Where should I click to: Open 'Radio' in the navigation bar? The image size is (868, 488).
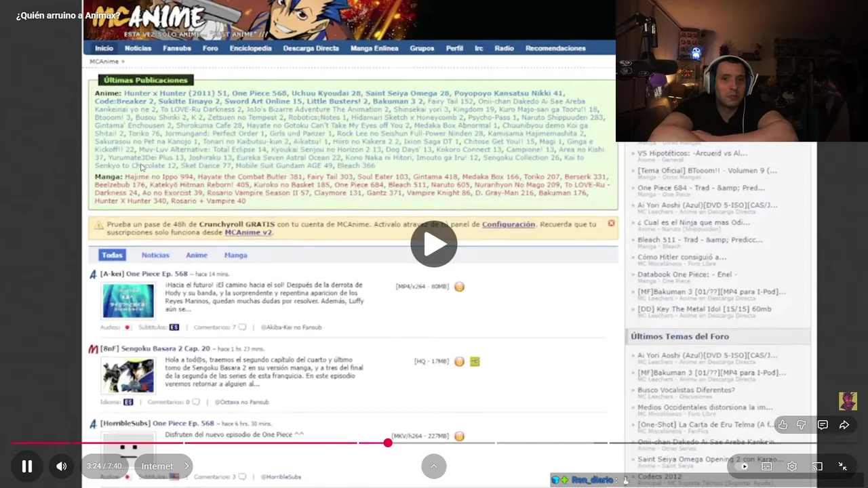click(504, 48)
